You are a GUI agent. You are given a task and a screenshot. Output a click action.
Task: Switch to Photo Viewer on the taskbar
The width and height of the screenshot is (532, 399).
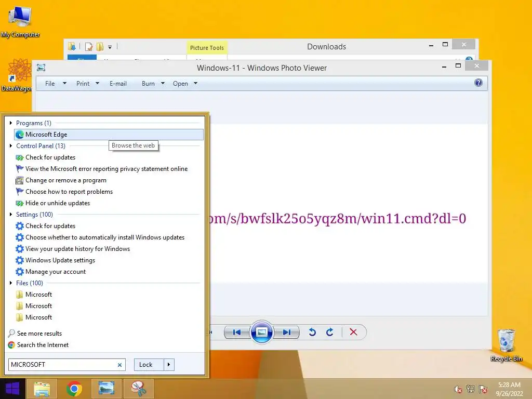107,389
